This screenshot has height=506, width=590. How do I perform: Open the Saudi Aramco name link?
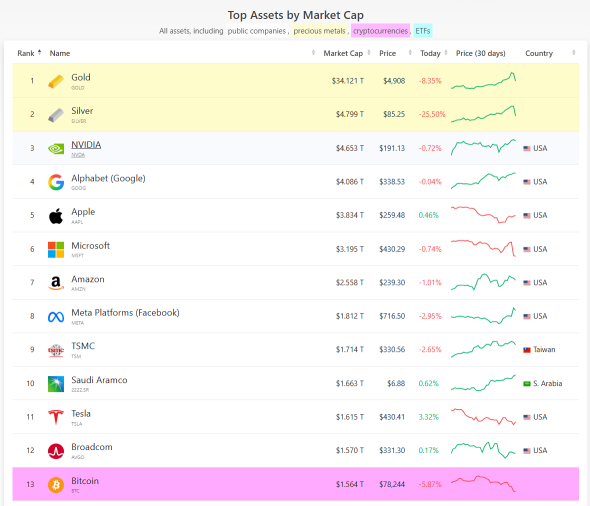pos(99,380)
